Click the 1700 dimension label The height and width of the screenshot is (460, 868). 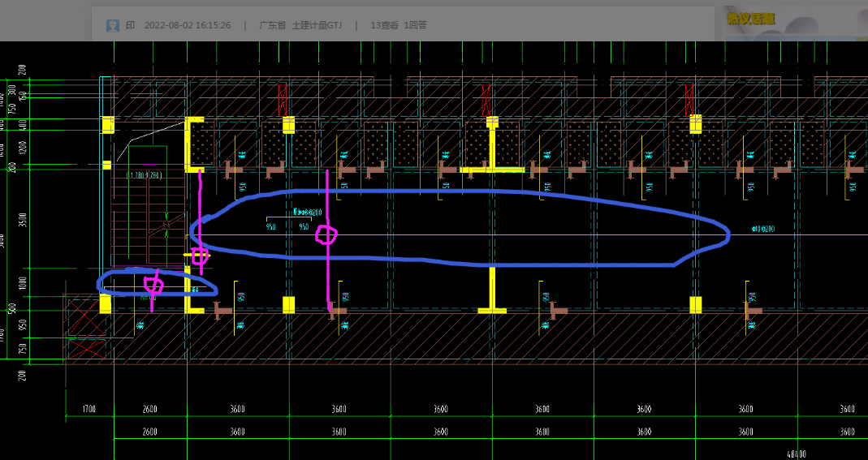pyautogui.click(x=89, y=409)
